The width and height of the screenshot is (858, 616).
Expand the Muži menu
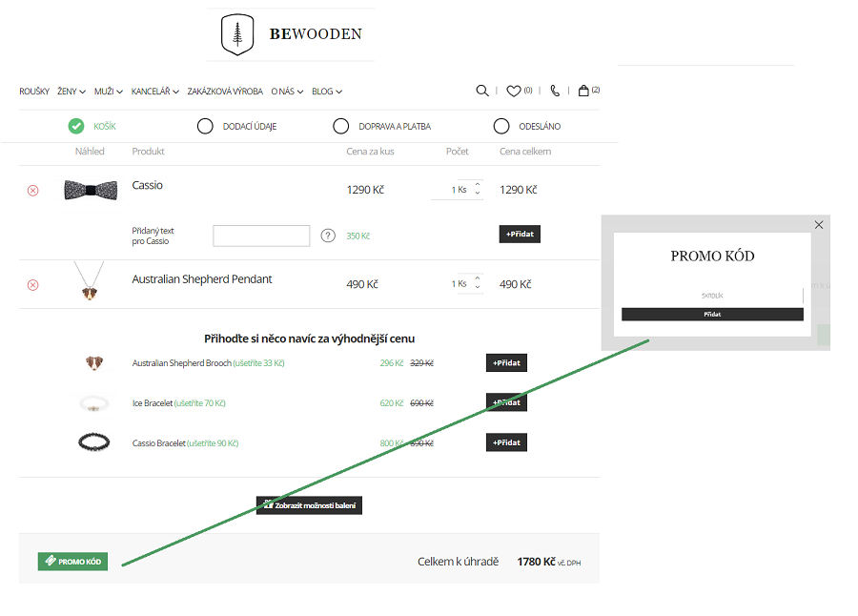tap(109, 92)
